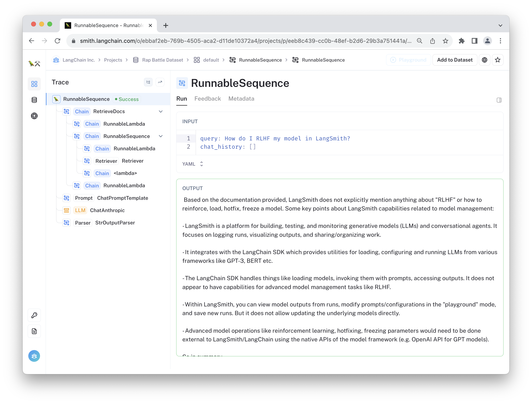Open the browser side panel icon
532x404 pixels.
click(474, 41)
